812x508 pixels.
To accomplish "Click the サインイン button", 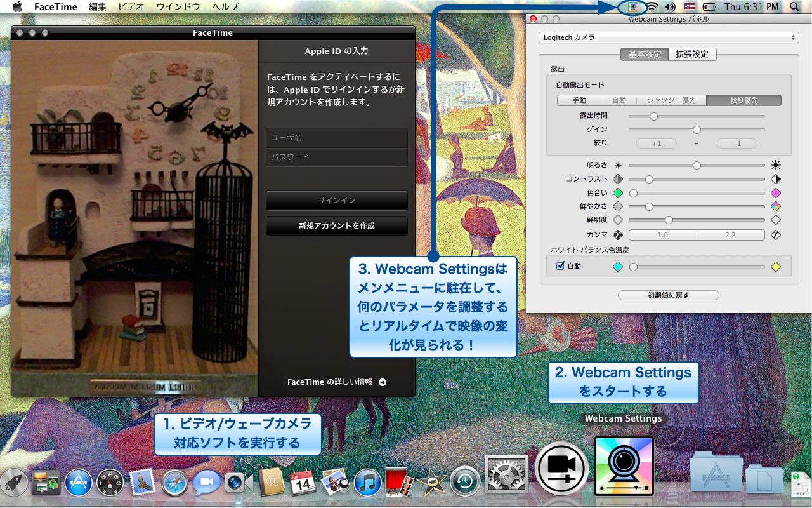I will 337,201.
